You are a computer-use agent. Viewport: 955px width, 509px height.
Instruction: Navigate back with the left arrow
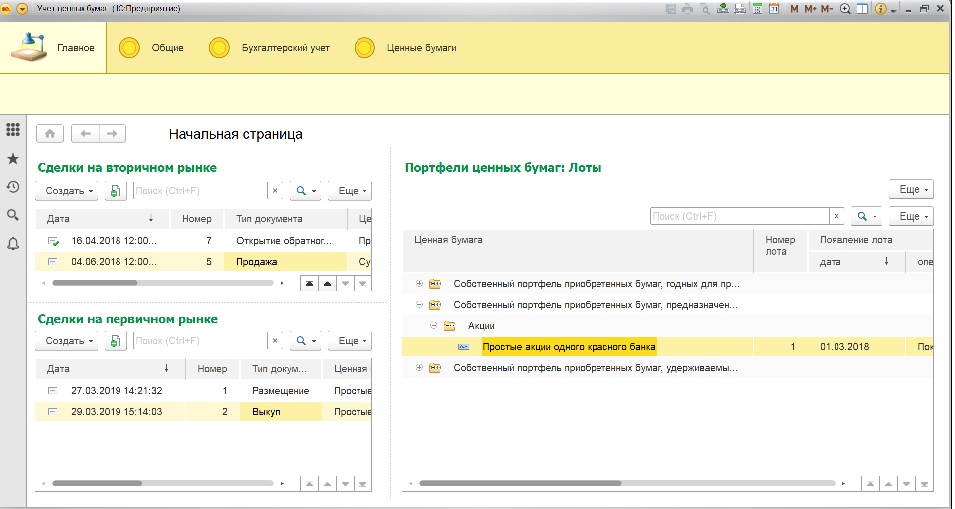(x=85, y=133)
